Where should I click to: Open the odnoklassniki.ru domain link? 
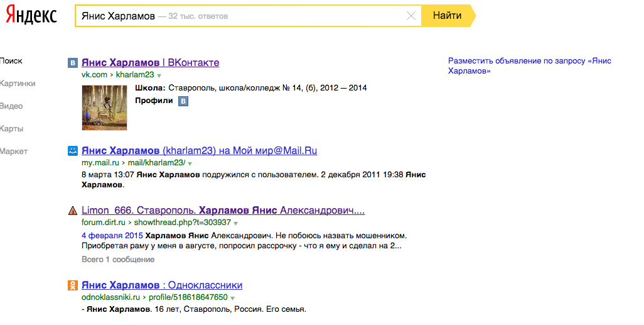click(111, 297)
